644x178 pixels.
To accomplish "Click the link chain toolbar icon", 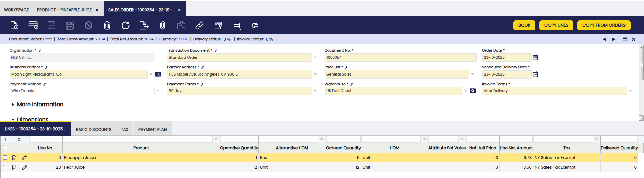I will pos(199,25).
